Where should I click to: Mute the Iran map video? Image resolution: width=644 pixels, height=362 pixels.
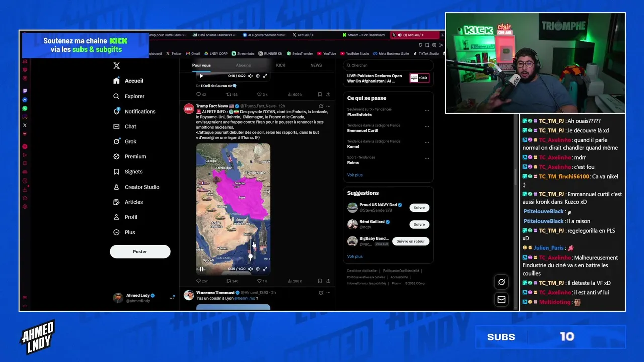[x=251, y=269]
